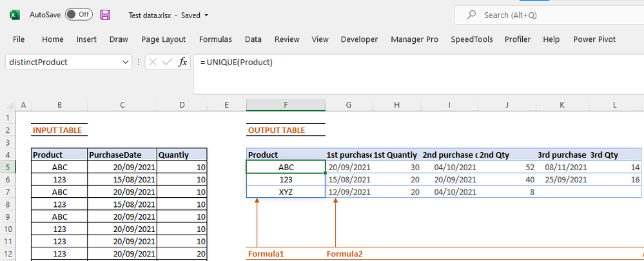Click the INPUT TABLE title cell

[59, 130]
